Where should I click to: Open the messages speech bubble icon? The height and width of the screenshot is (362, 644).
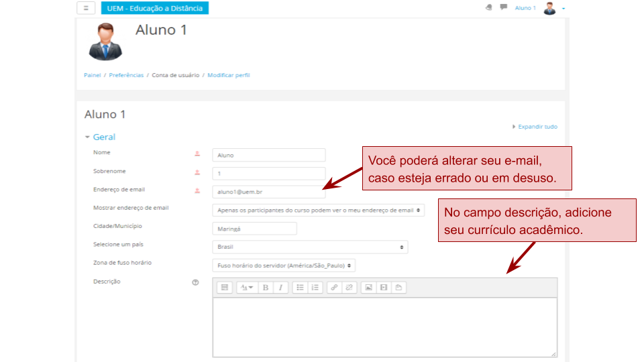503,8
